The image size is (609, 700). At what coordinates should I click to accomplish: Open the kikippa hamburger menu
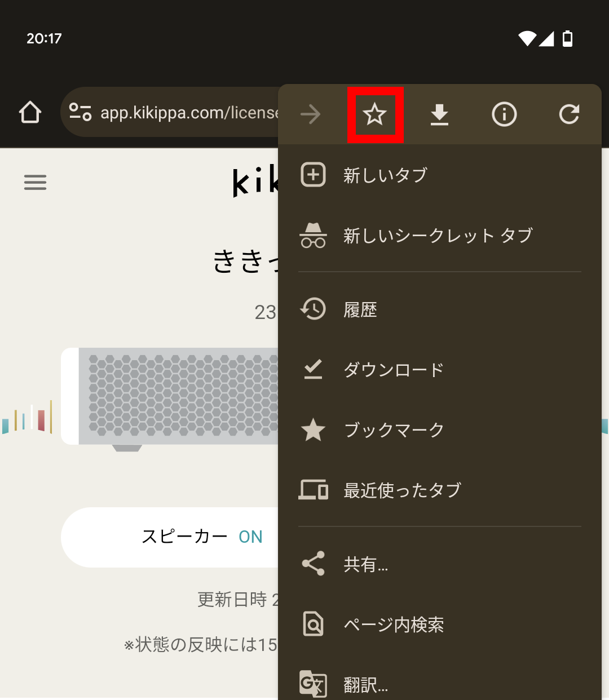pyautogui.click(x=35, y=182)
